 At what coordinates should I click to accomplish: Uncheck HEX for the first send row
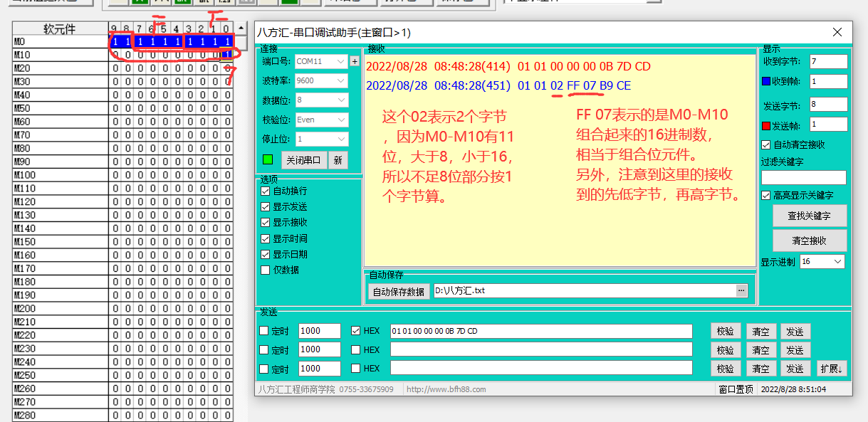(x=356, y=331)
